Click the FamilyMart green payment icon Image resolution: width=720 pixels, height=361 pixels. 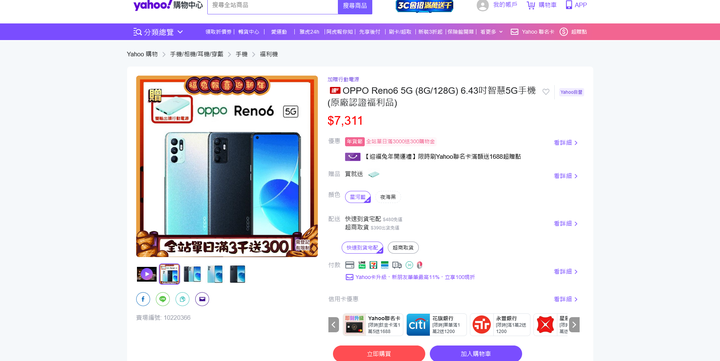click(362, 265)
